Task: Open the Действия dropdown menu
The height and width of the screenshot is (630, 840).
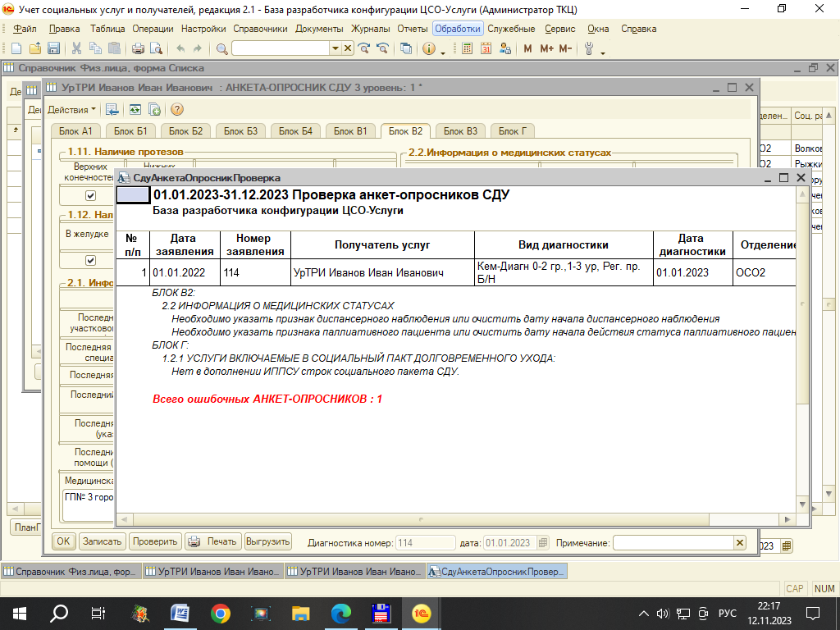Action: click(71, 109)
